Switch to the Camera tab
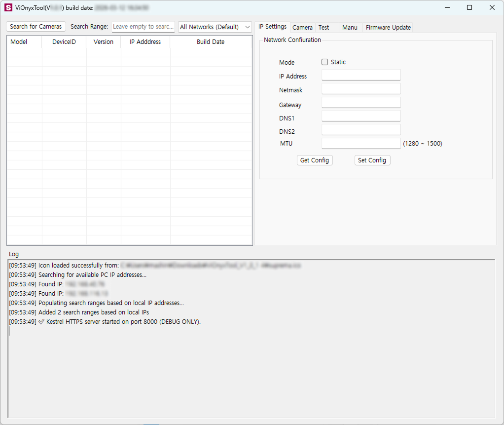504x425 pixels. tap(302, 28)
